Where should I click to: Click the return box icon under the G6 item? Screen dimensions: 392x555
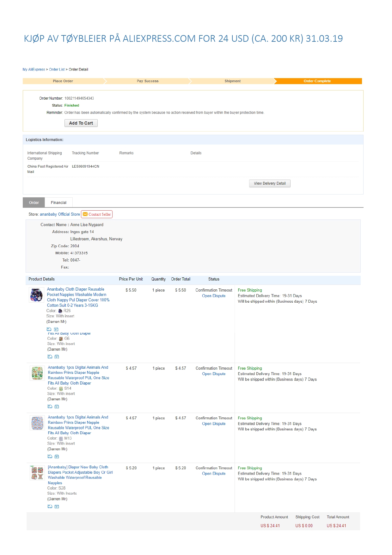click(x=57, y=357)
